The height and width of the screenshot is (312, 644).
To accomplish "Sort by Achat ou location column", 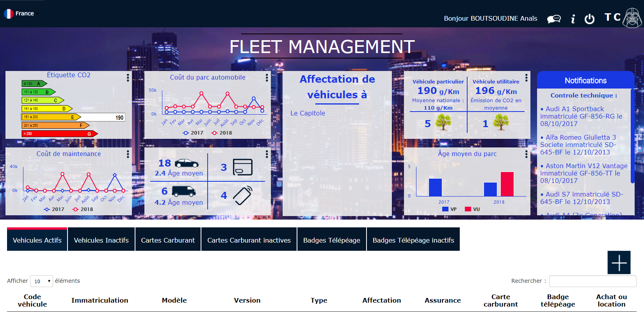I will [x=612, y=300].
